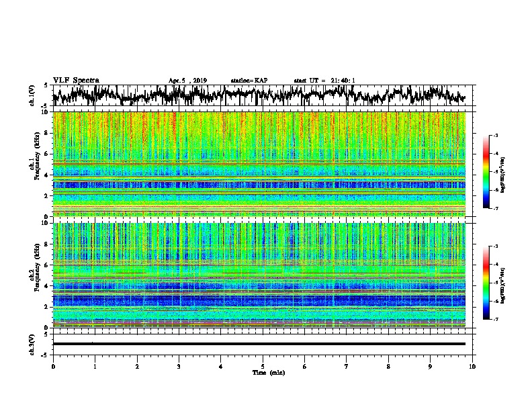Image resolution: width=532 pixels, height=411 pixels.
Task: Click the 'station=KAP' label
Action: pyautogui.click(x=249, y=81)
